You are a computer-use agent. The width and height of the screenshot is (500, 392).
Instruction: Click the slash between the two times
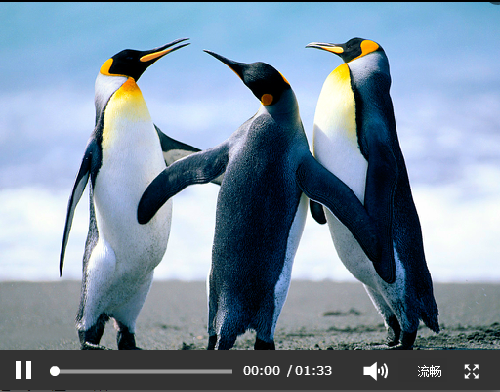coord(289,371)
